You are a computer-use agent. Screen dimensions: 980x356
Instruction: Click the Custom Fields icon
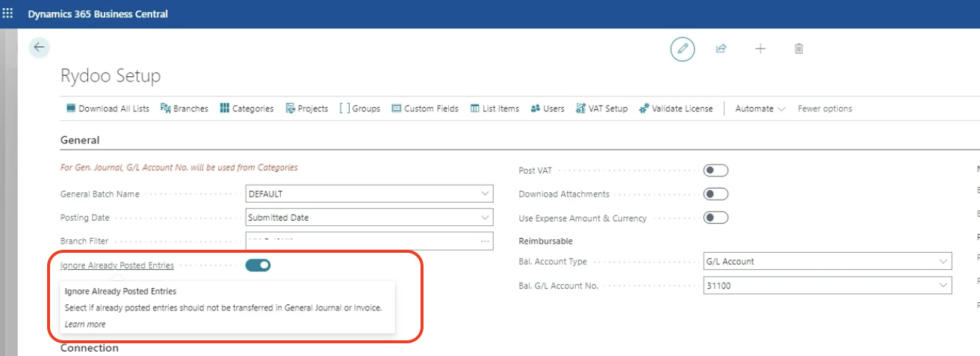pos(397,108)
